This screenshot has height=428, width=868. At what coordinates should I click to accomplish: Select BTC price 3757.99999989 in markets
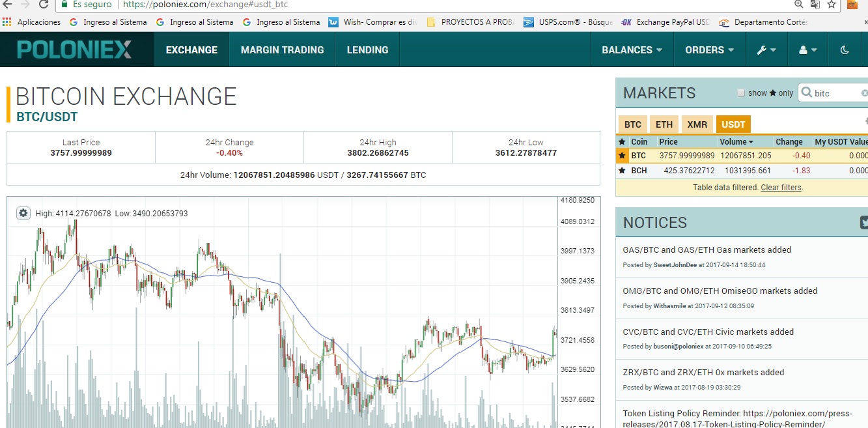tap(686, 156)
